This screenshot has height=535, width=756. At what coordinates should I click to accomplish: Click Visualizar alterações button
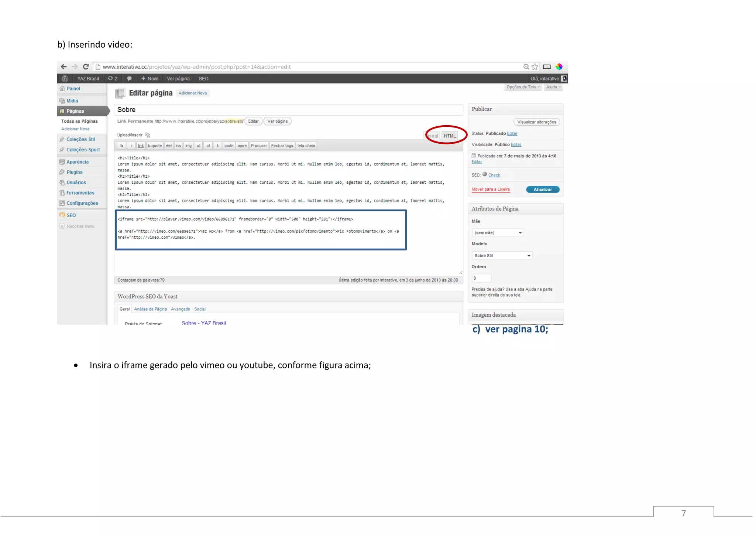(536, 122)
